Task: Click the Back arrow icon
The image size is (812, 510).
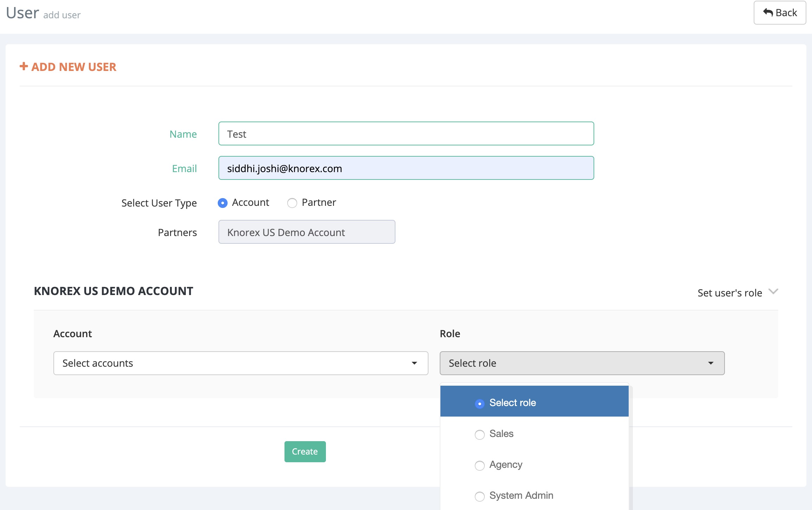Action: pos(768,13)
